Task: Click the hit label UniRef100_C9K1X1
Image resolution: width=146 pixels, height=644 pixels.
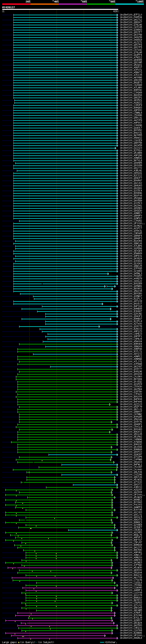Action: [x=131, y=628]
